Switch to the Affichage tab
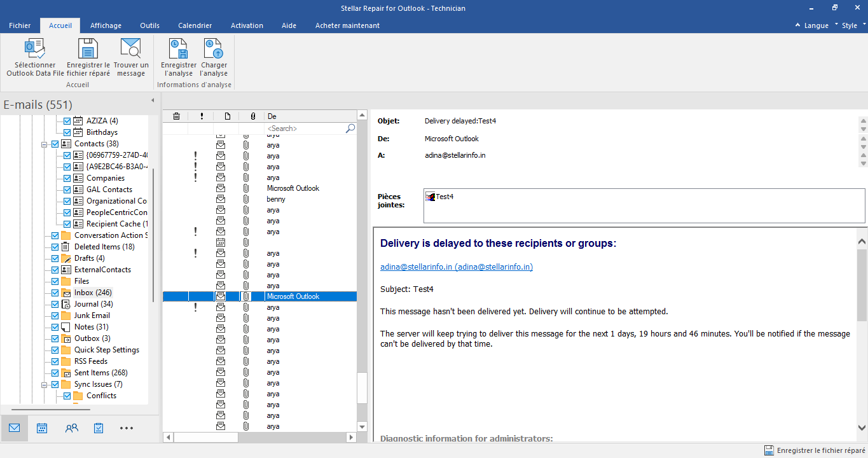 point(106,25)
